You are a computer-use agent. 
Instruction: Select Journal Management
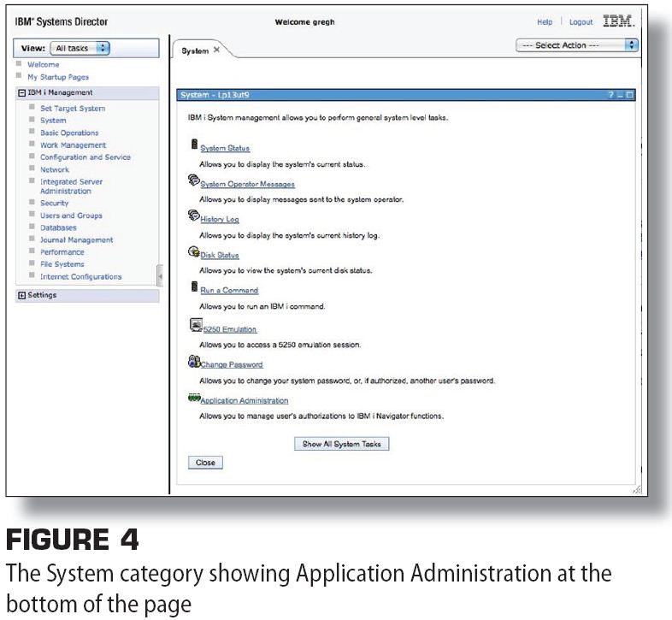(76, 240)
